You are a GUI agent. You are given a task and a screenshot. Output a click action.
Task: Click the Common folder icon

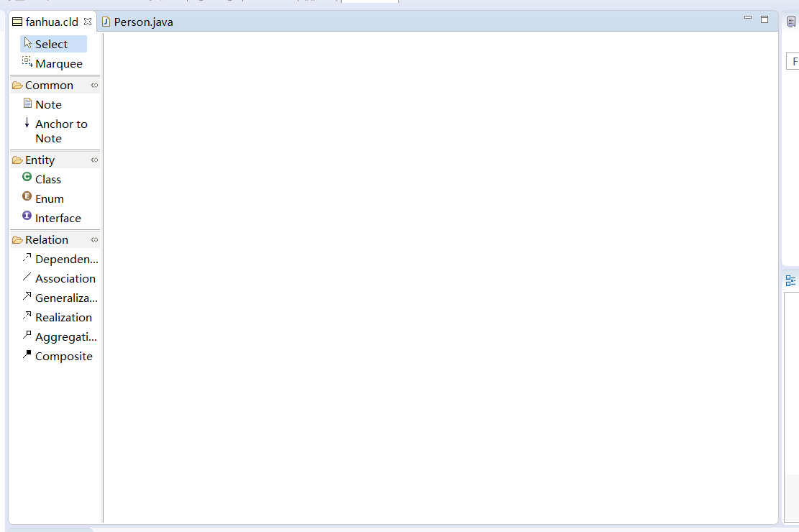pyautogui.click(x=17, y=85)
